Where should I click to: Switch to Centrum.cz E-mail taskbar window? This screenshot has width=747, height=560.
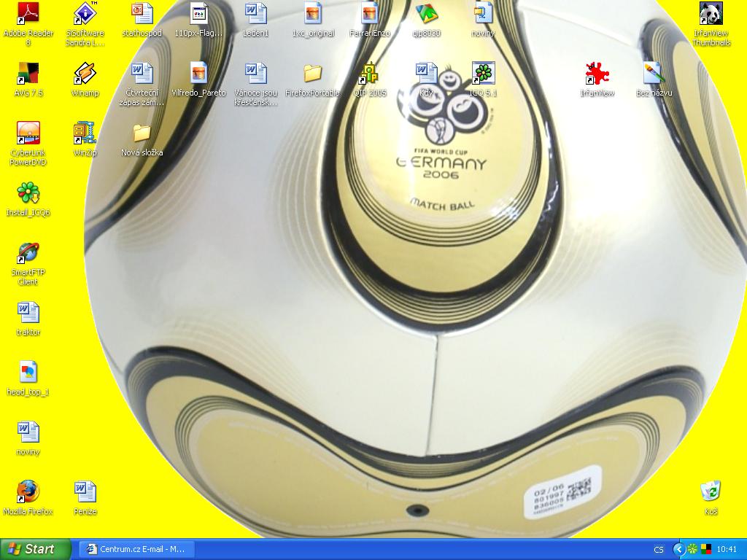point(138,549)
